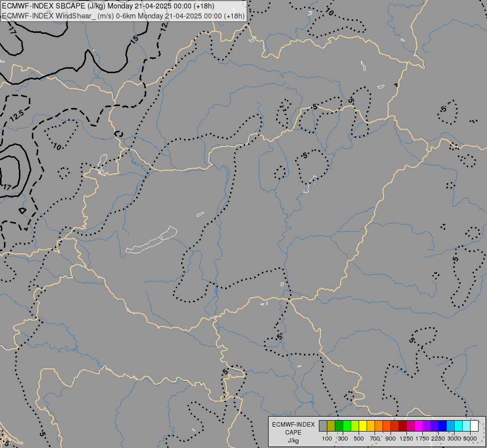Click the pure blue legend swatch

click(442, 426)
